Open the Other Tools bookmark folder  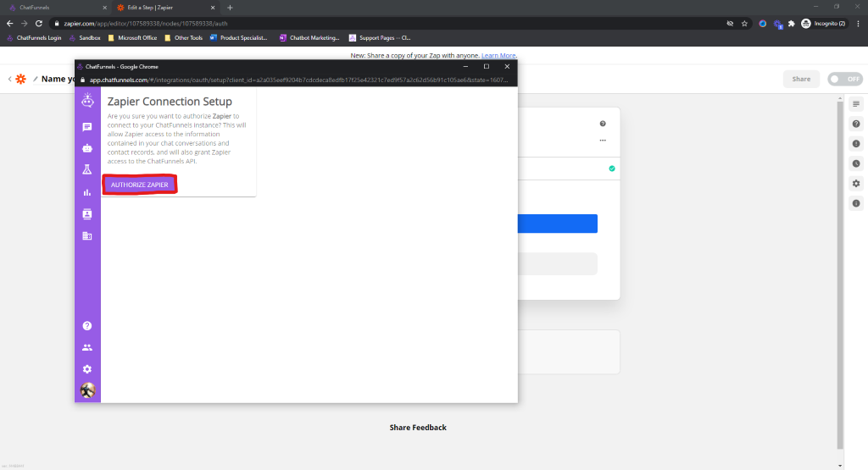[x=183, y=38]
